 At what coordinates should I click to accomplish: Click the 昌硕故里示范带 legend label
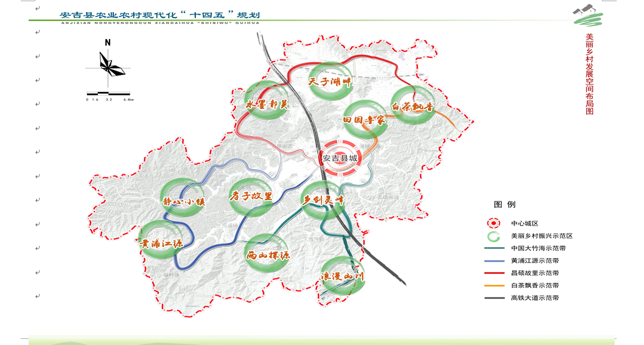click(x=534, y=273)
